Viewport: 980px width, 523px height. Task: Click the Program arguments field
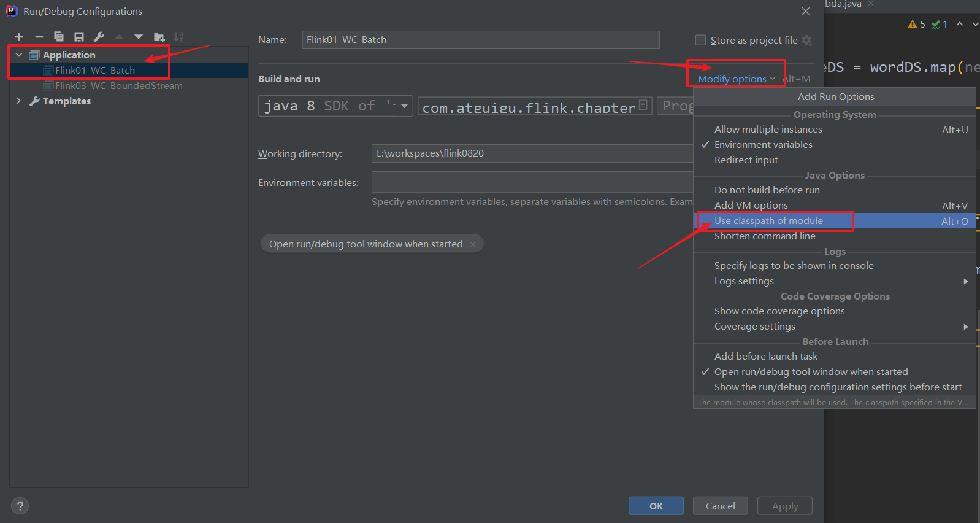675,106
